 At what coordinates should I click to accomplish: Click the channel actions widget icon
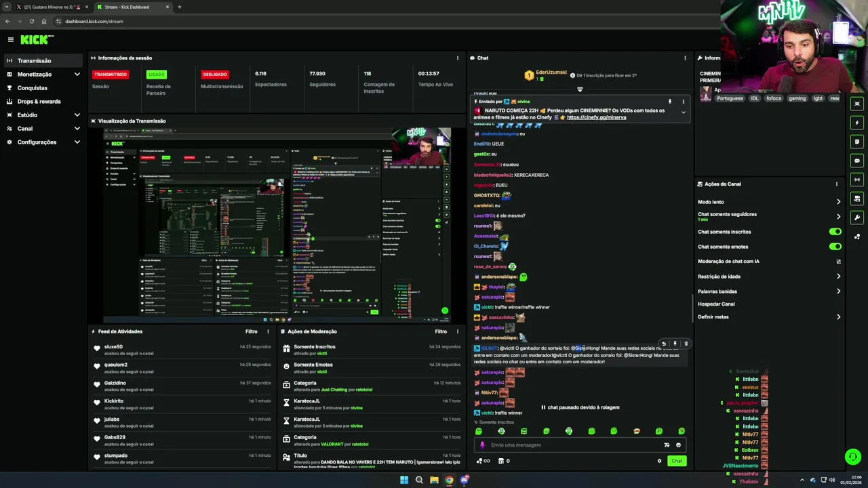[857, 199]
